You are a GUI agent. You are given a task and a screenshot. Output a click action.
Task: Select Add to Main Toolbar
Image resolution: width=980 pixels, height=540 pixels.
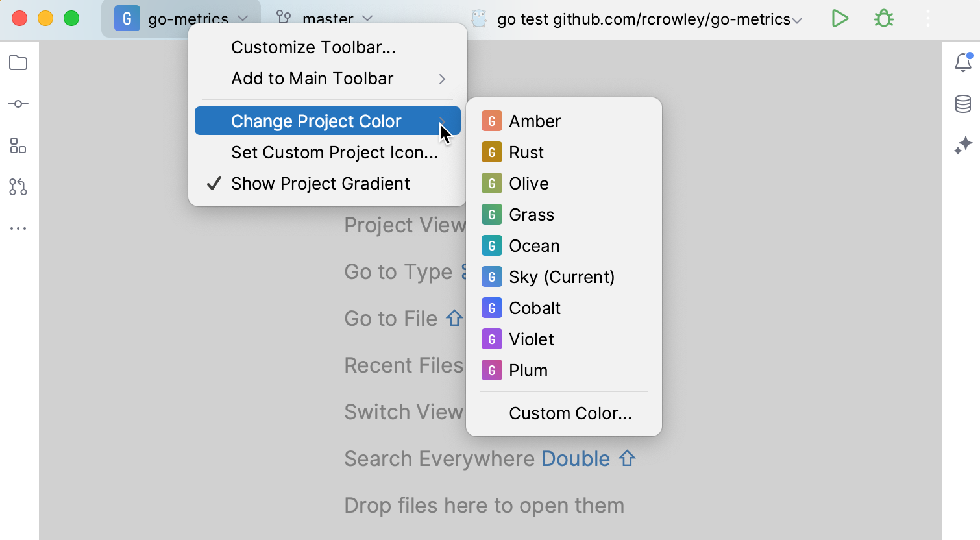tap(312, 79)
